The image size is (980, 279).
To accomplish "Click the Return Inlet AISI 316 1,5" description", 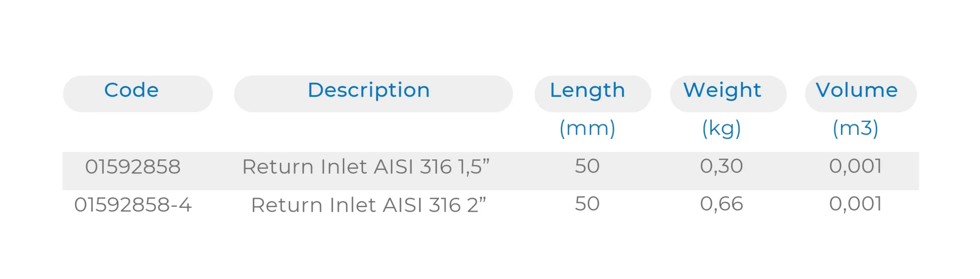I will [366, 167].
